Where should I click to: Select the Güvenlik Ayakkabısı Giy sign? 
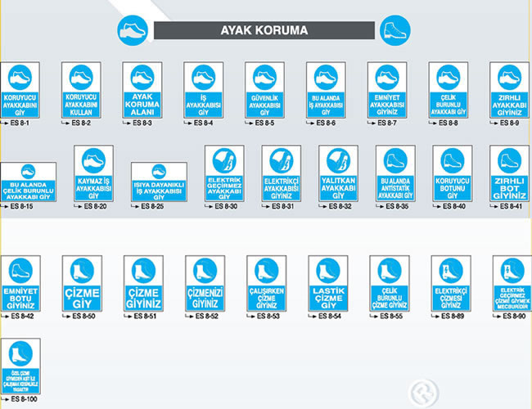(x=264, y=90)
